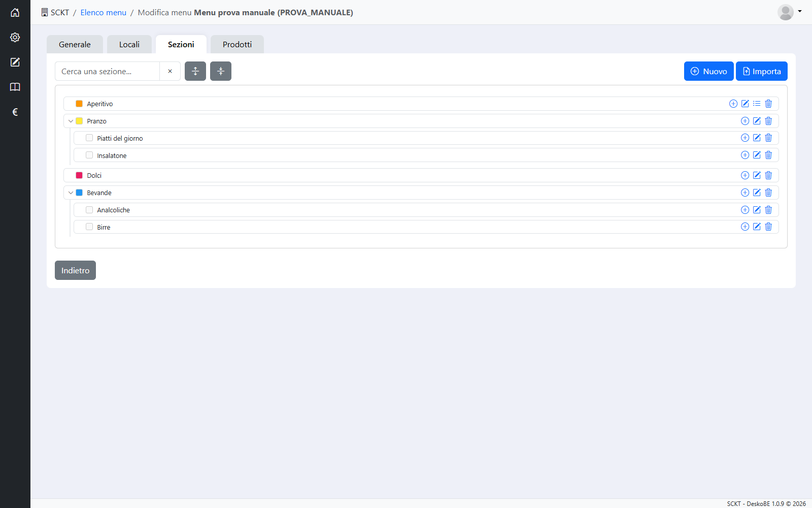
Task: Click the Importa button
Action: (x=762, y=71)
